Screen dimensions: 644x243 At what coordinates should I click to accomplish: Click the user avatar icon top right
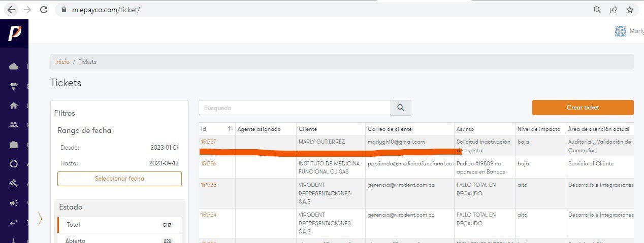click(620, 31)
